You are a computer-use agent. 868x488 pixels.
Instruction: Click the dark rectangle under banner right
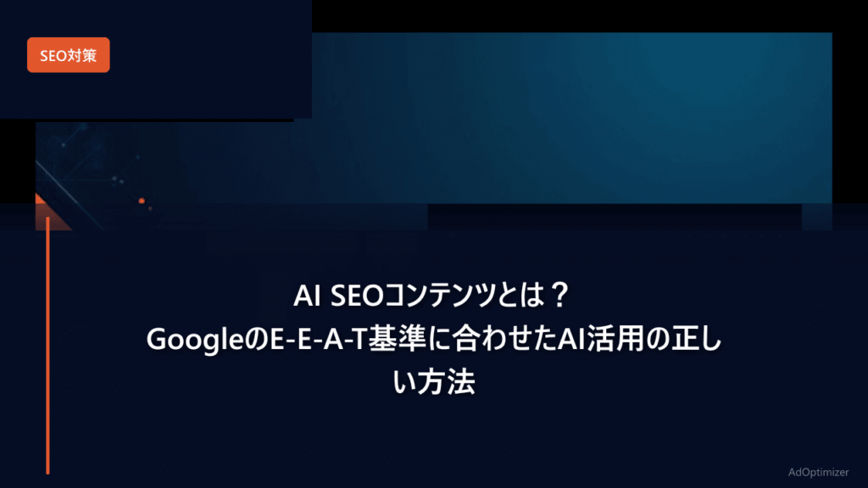pos(615,217)
